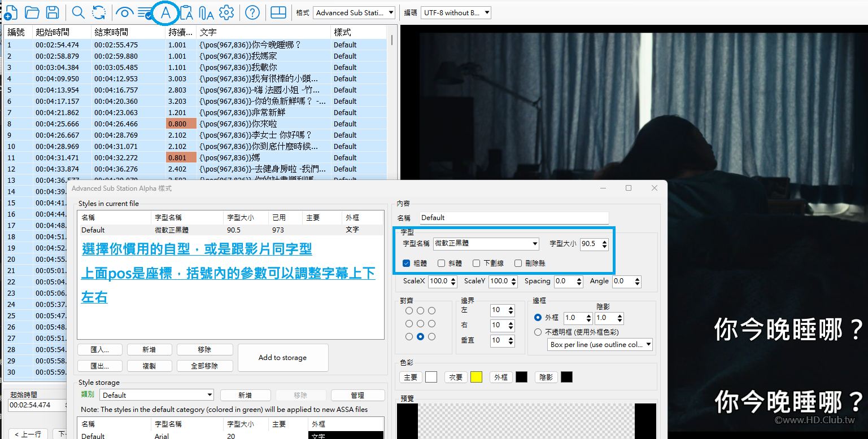Click the yellow 次要 secondary color swatch
Screen dimensions: 868x439
coord(476,377)
